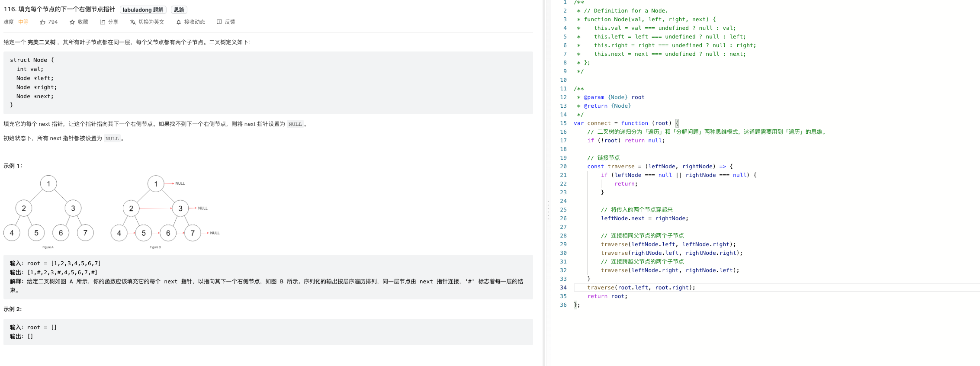Open the labuladong 题解 tag
This screenshot has width=980, height=366.
pos(143,10)
